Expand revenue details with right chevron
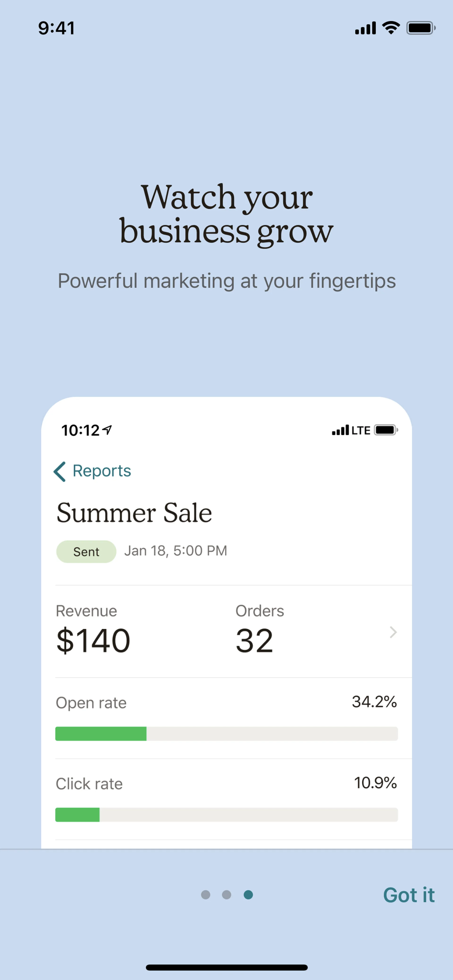 (x=393, y=632)
